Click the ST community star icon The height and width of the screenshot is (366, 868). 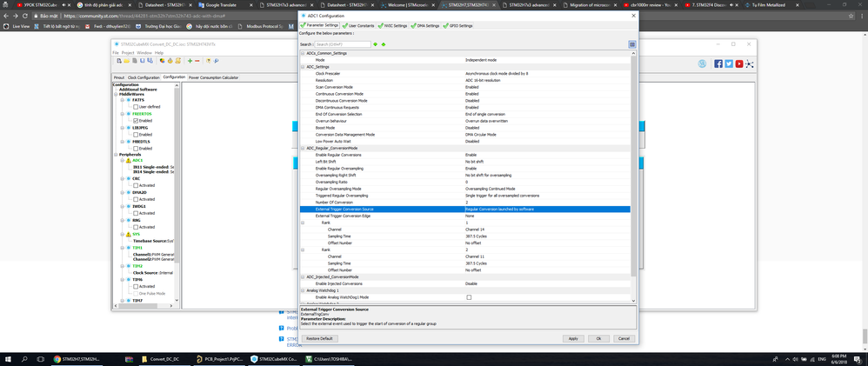pyautogui.click(x=750, y=63)
